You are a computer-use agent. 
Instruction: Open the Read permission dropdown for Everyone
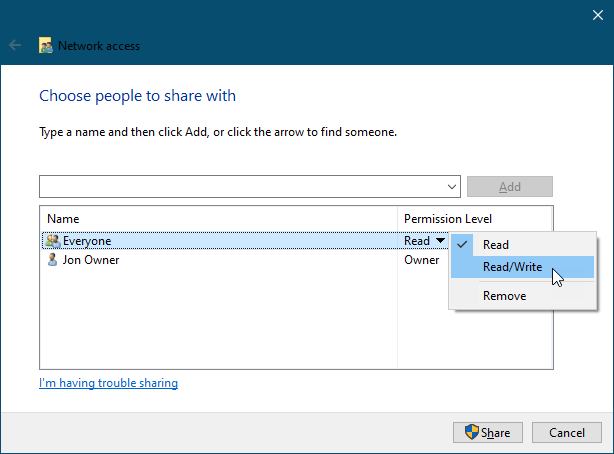[x=437, y=241]
